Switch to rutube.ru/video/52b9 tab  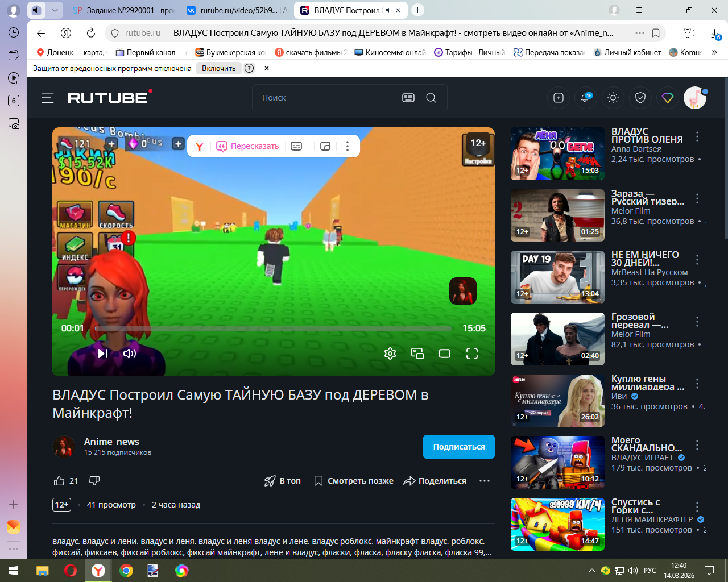click(237, 10)
